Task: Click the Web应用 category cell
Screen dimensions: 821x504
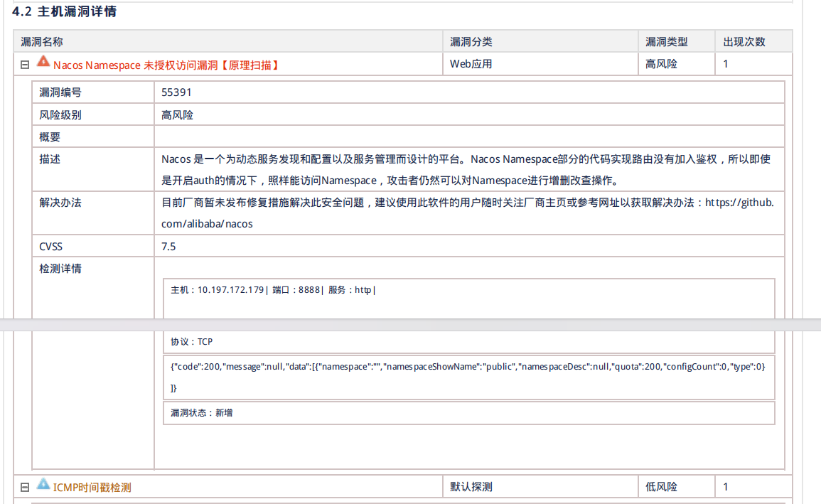Action: (x=471, y=64)
